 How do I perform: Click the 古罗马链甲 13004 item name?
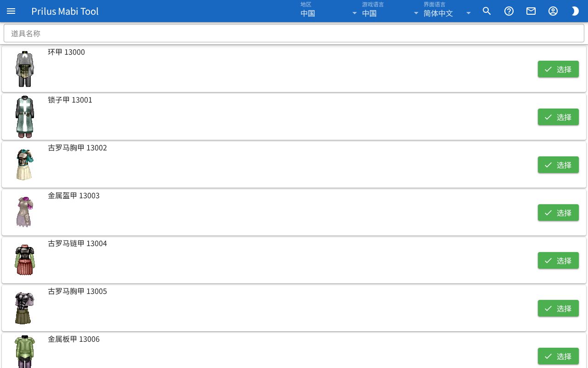(x=77, y=243)
